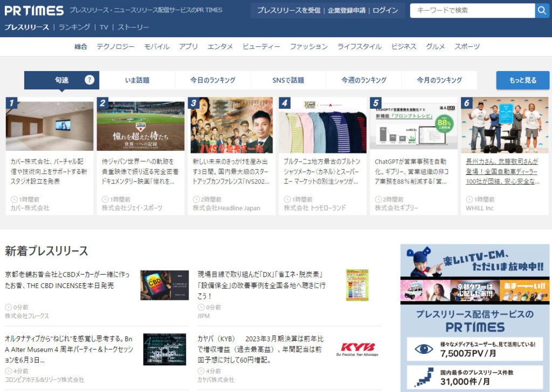This screenshot has height=392, width=552.
Task: Open ChatGPT営業事務 article title
Action: click(412, 171)
